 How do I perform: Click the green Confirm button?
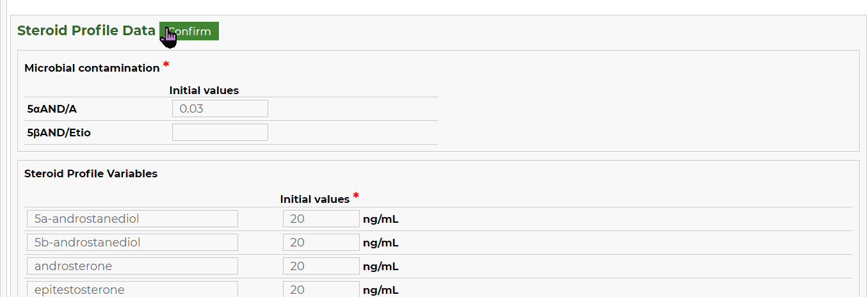tap(189, 31)
